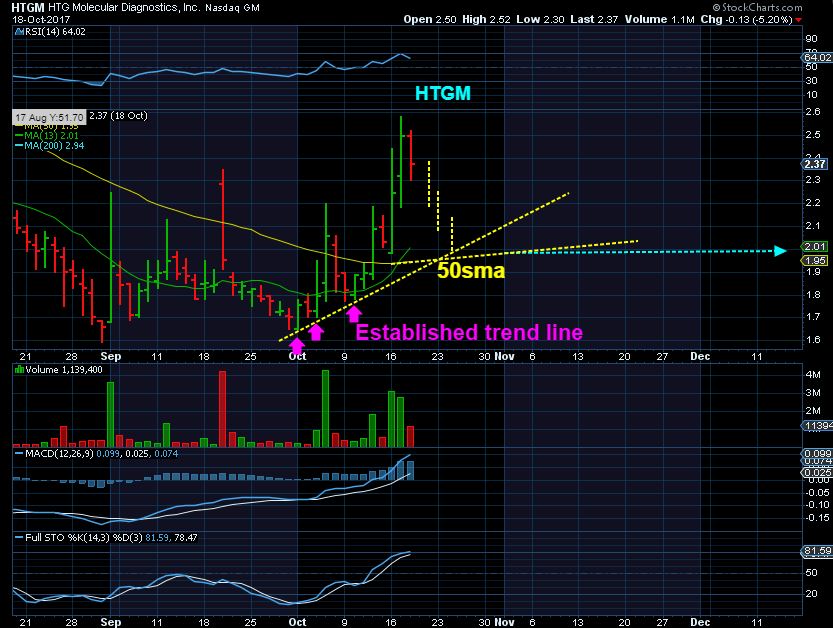Click the Low 2.30 quote value
The image size is (833, 628).
tap(540, 19)
